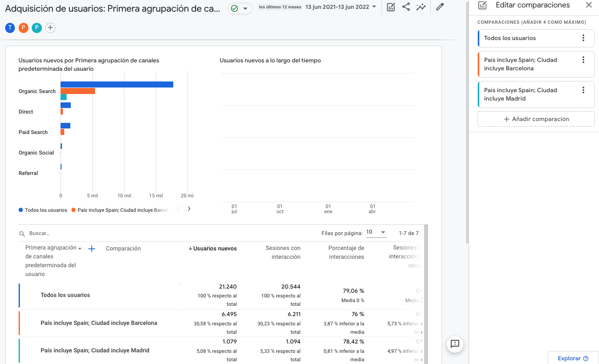The width and height of the screenshot is (599, 364).
Task: Click the share report icon
Action: click(406, 7)
